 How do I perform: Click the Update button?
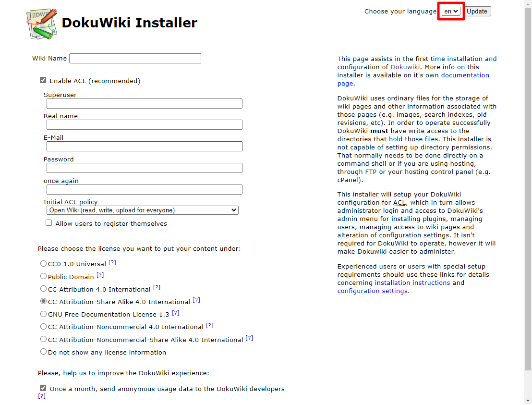pyautogui.click(x=477, y=11)
